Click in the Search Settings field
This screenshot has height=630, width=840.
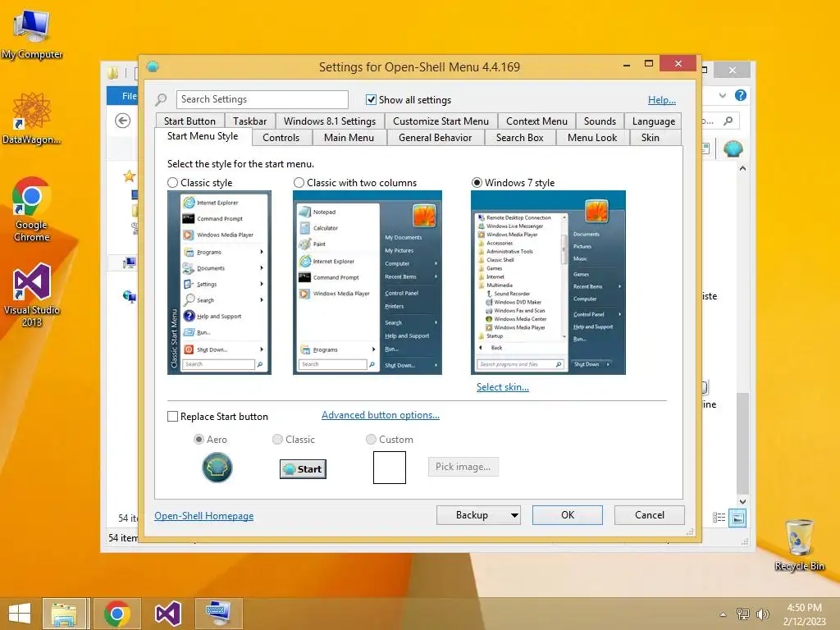pos(262,99)
